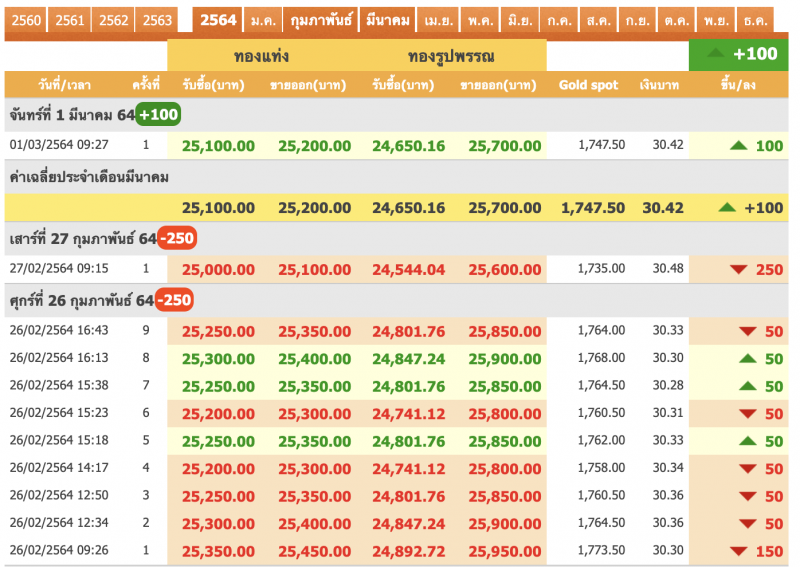Click the ทองแท่ง column group header
The width and height of the screenshot is (800, 567).
click(261, 56)
